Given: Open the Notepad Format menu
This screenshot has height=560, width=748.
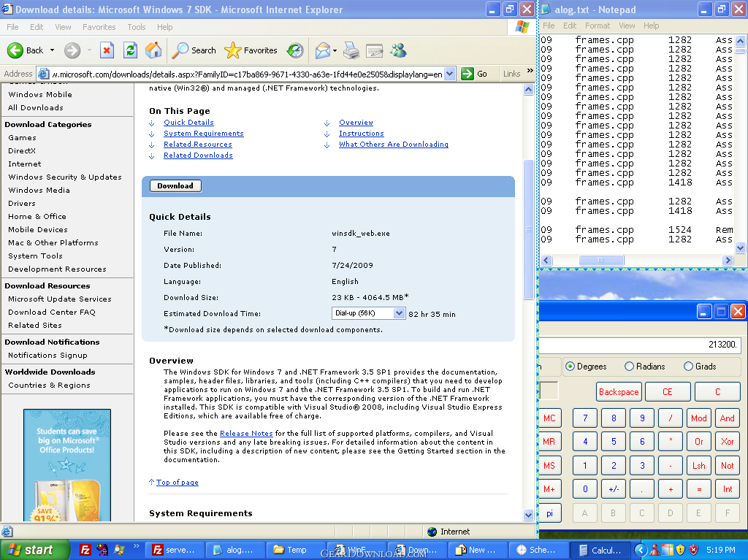Looking at the screenshot, I should point(598,26).
